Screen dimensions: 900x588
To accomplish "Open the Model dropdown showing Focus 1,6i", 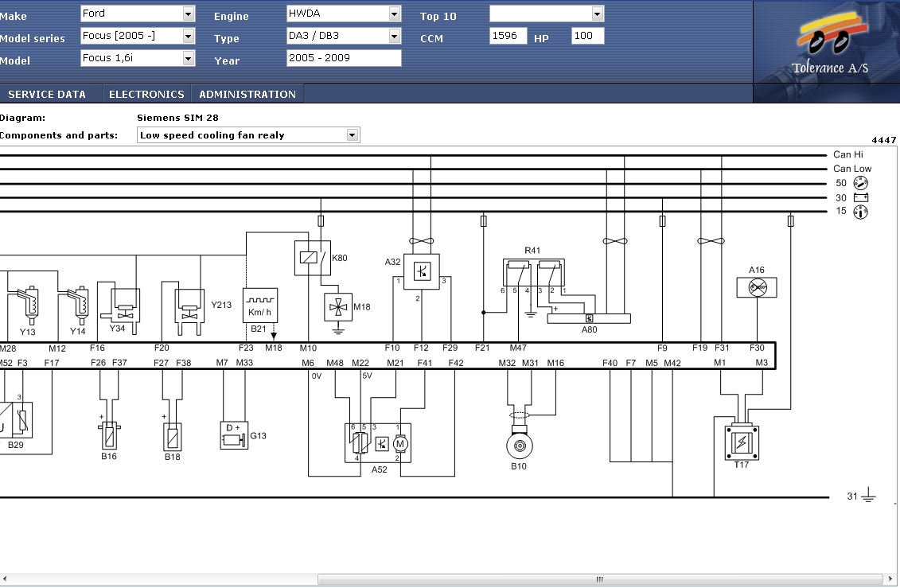I will [138, 58].
